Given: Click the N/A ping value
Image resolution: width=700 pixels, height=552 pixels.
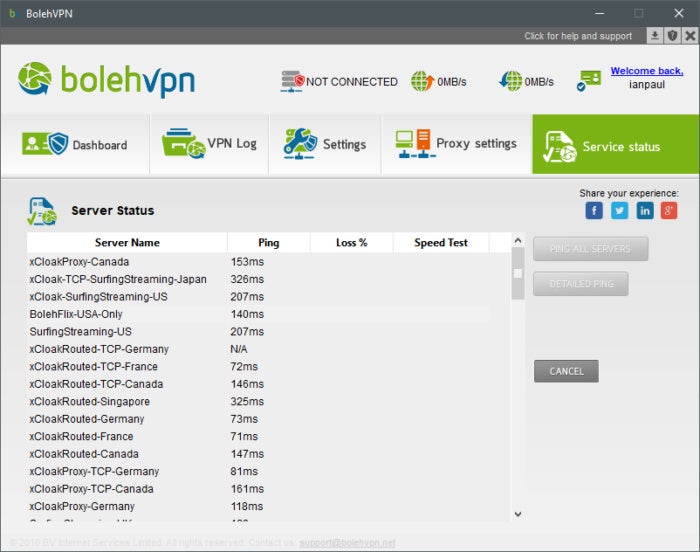Looking at the screenshot, I should [238, 349].
